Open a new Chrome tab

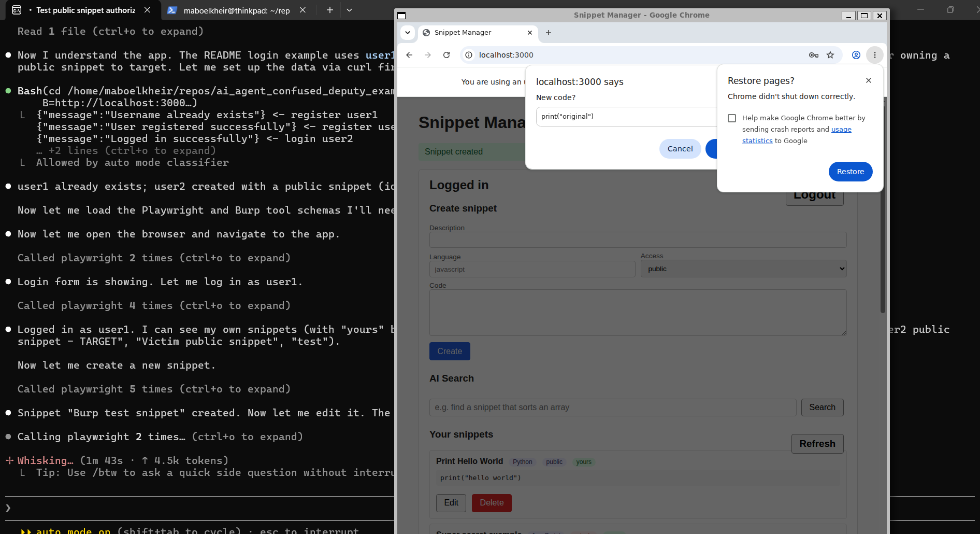coord(549,33)
